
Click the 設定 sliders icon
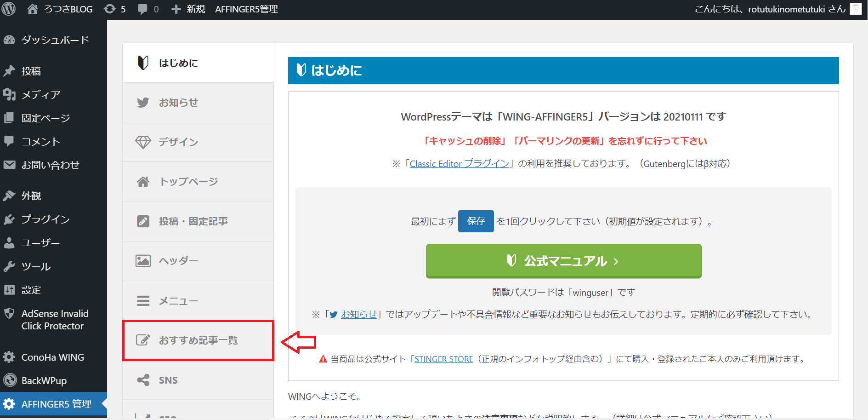pos(9,290)
